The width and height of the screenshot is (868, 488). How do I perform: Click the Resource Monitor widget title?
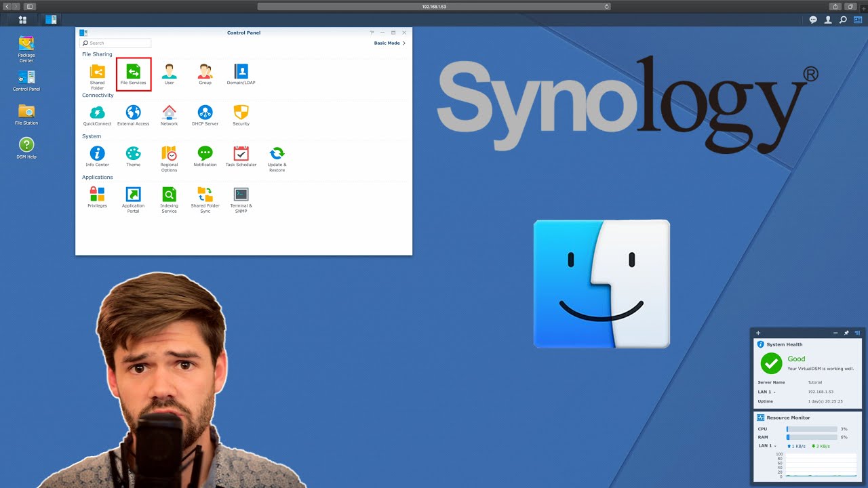pyautogui.click(x=788, y=418)
